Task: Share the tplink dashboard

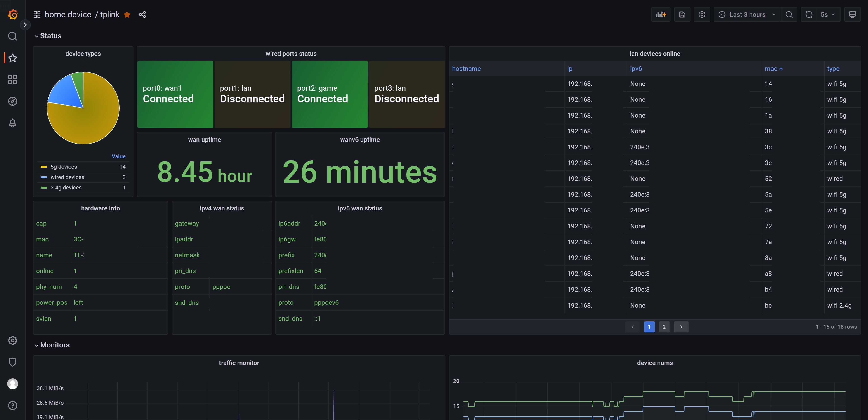Action: (142, 14)
